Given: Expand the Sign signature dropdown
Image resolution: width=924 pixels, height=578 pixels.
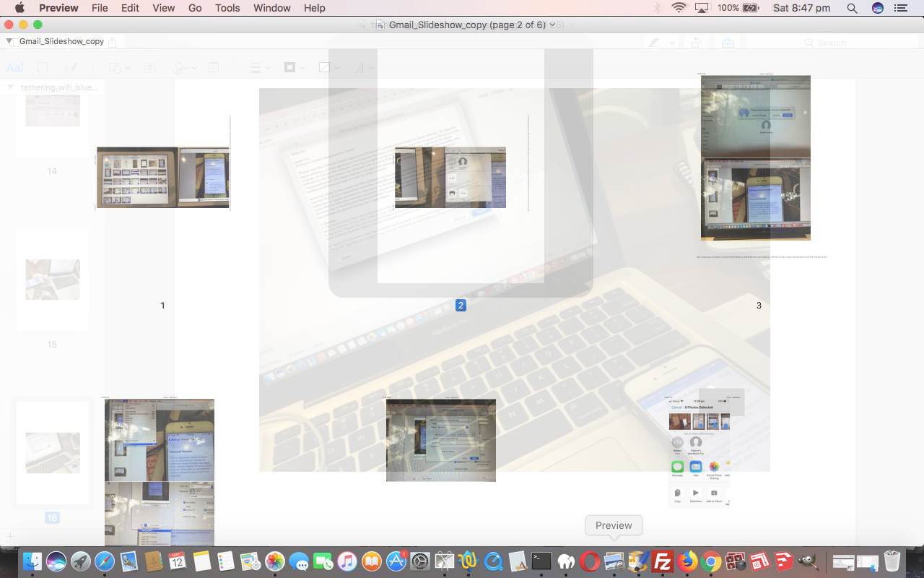Looking at the screenshot, I should coord(185,67).
